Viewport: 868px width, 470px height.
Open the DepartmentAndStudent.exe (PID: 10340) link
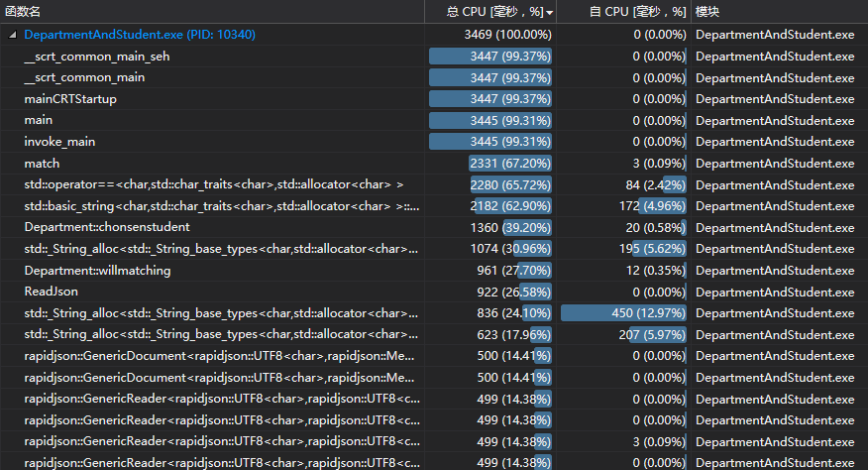(140, 35)
